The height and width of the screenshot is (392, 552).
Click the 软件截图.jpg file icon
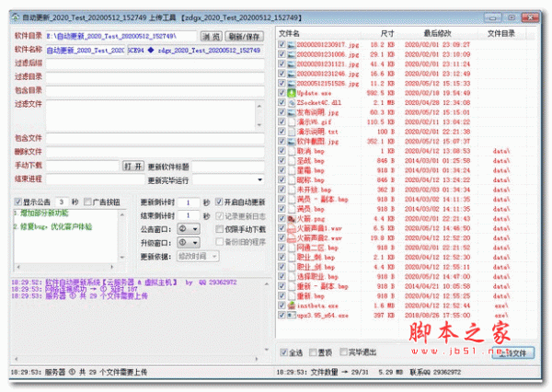(291, 142)
